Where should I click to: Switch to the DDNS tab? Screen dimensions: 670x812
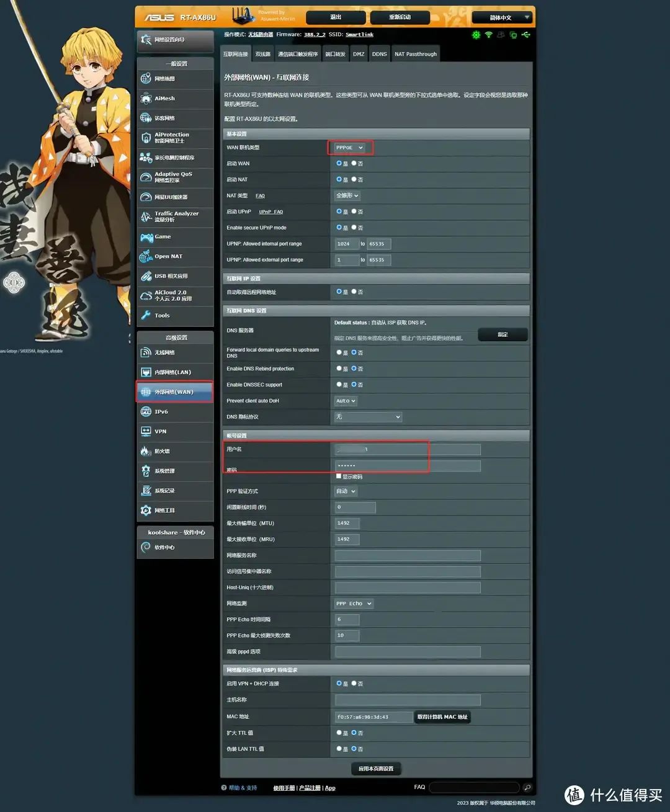(379, 54)
